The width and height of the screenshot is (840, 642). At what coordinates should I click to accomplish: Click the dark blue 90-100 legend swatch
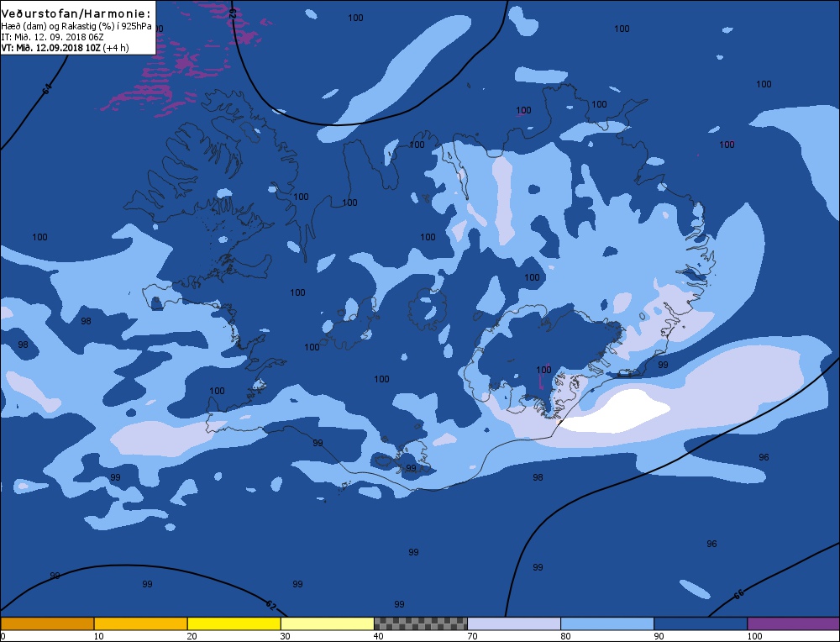[701, 624]
